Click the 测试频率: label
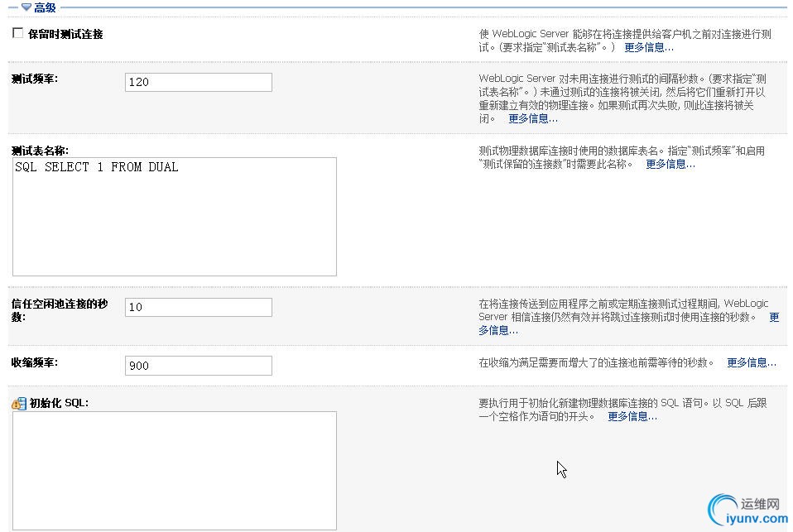This screenshot has width=793, height=532. 35,79
